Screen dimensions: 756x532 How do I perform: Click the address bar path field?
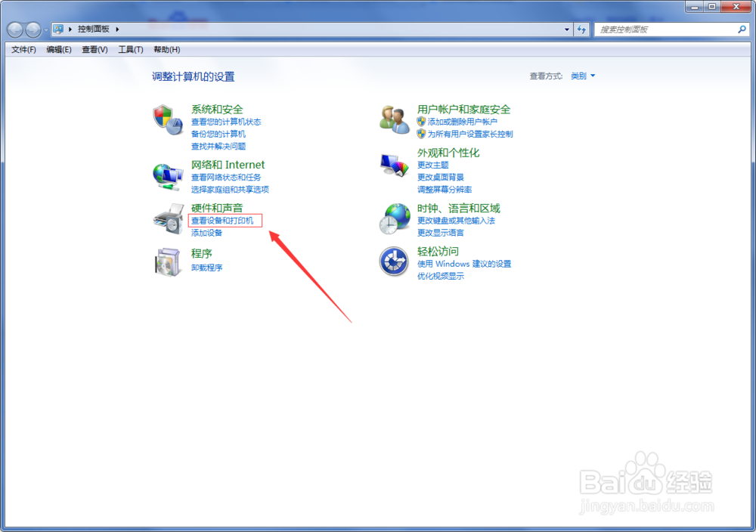coord(312,29)
